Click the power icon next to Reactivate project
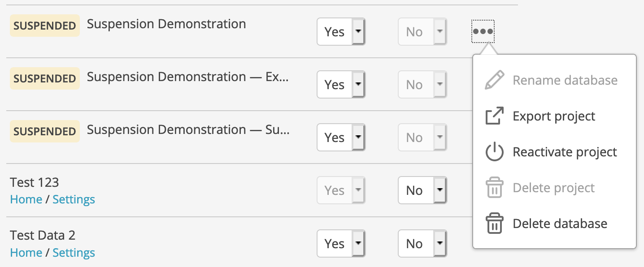The height and width of the screenshot is (267, 644). point(495,151)
